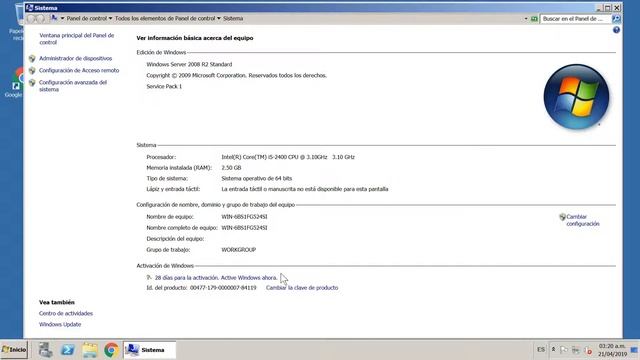Click Recycle Bin desktop icon
The height and width of the screenshot is (360, 640).
point(17,22)
